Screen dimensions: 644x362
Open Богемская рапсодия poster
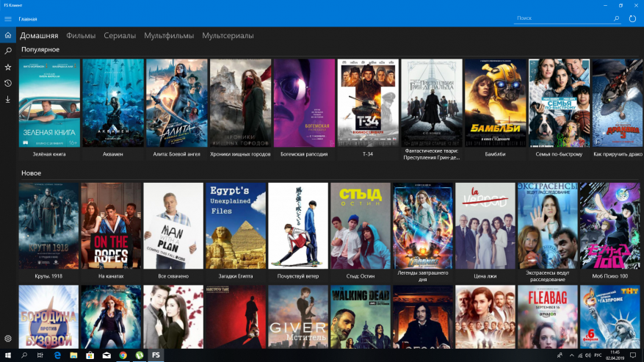pyautogui.click(x=304, y=103)
